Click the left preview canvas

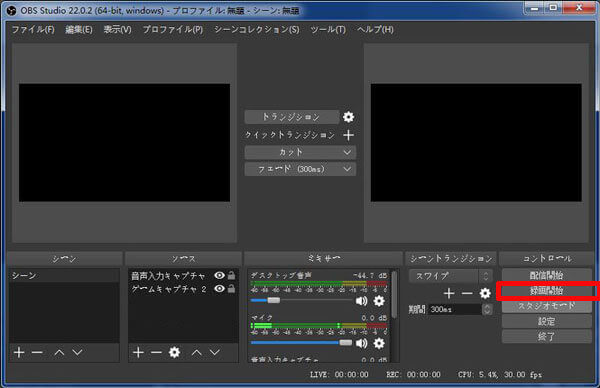124,143
